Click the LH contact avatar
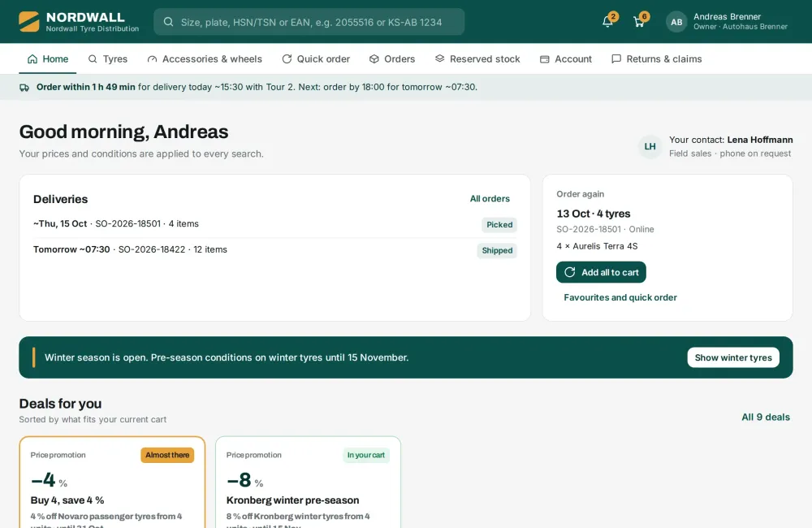Viewport: 812px width, 528px height. pos(650,147)
